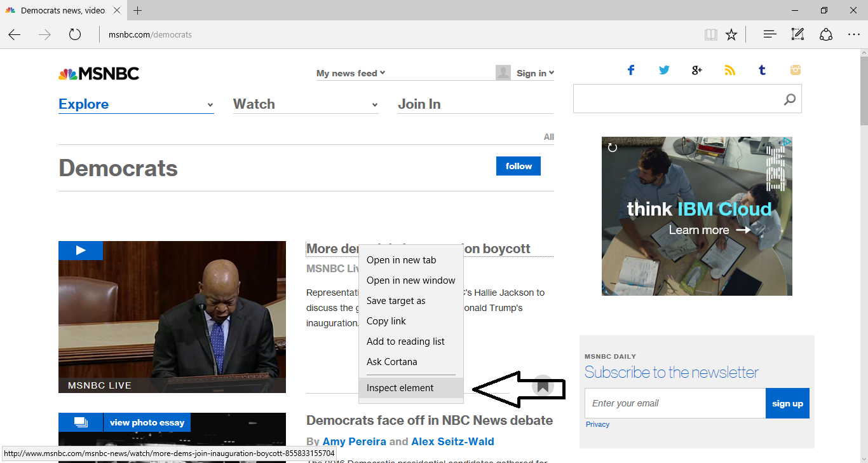Open reading view book icon
This screenshot has width=868, height=463.
(711, 34)
